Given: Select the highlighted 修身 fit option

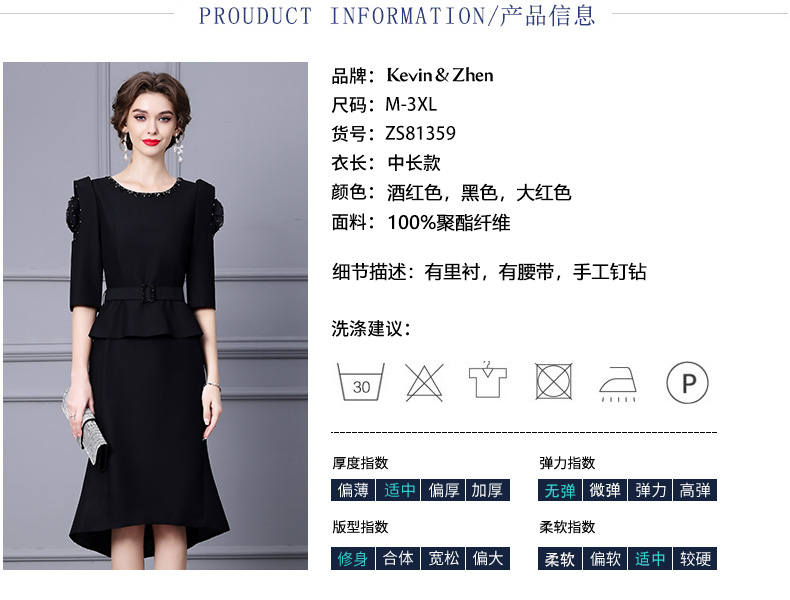Looking at the screenshot, I should 353,559.
